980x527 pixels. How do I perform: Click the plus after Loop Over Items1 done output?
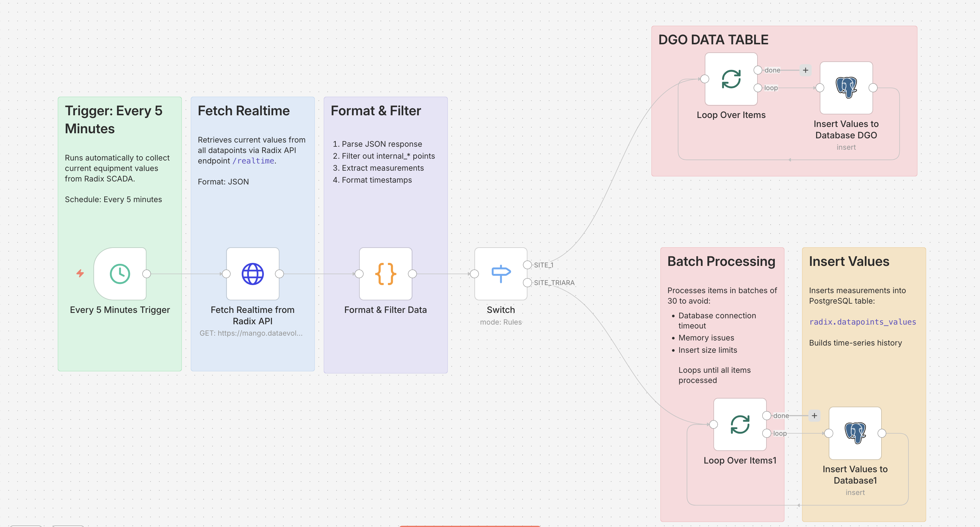click(x=814, y=415)
